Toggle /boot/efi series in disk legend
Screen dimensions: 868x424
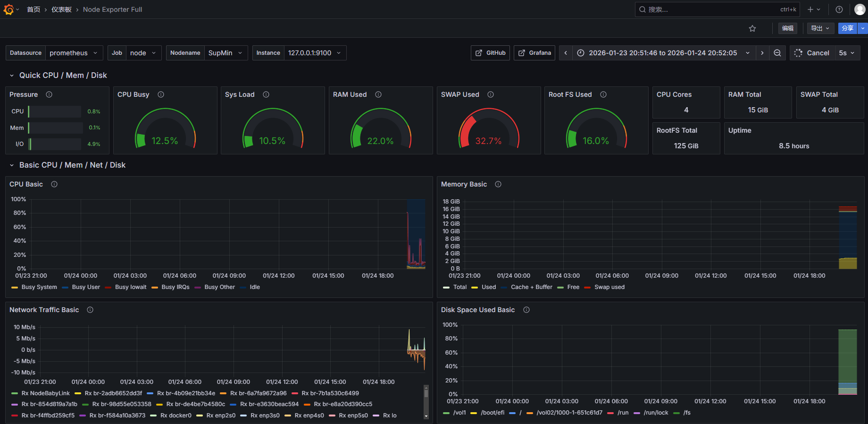click(492, 413)
